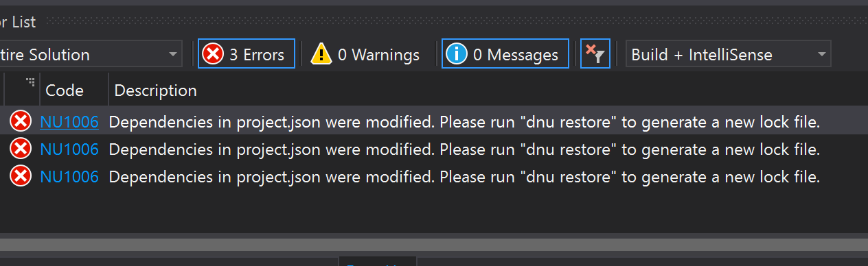
Task: Sort the list by Description column header
Action: pos(155,90)
